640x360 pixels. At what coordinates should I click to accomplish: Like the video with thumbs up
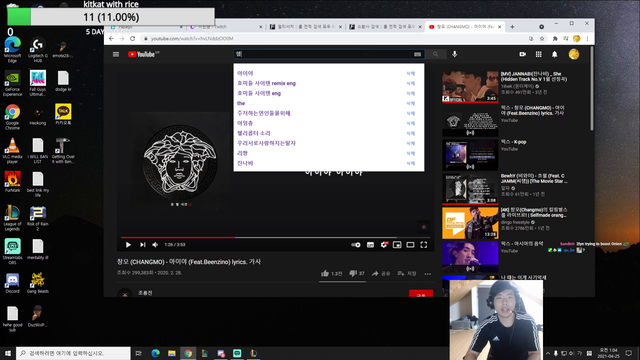point(331,273)
